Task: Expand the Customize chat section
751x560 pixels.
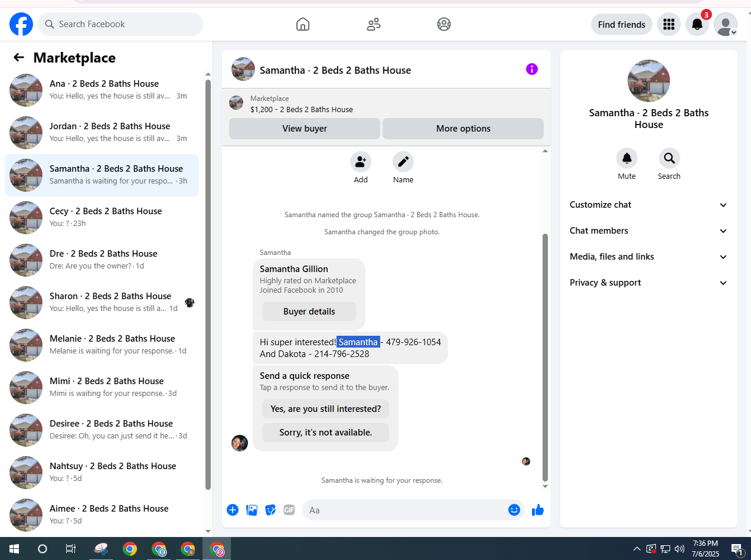Action: point(649,205)
